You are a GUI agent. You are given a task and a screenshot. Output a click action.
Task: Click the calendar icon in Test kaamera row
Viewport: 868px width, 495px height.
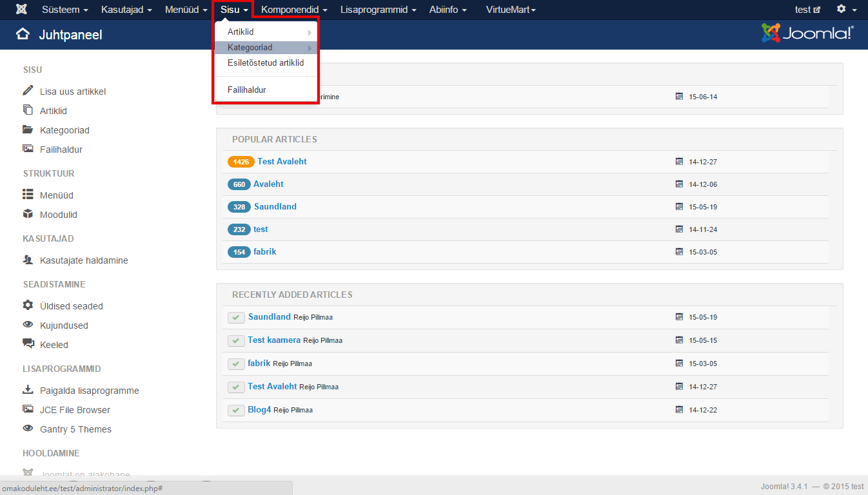point(679,340)
